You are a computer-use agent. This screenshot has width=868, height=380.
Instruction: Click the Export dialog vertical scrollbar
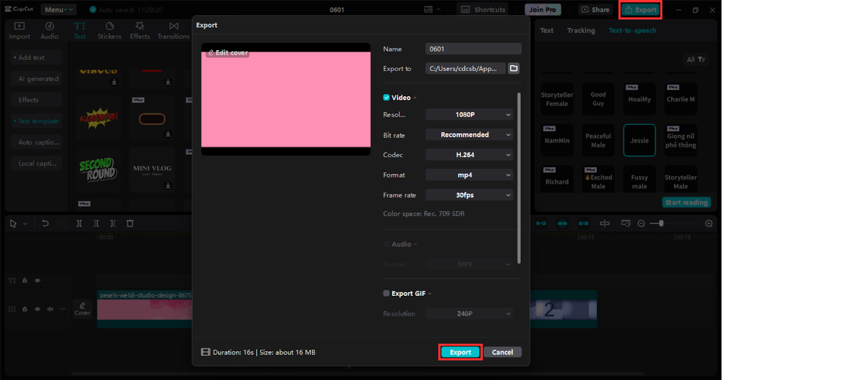[519, 178]
